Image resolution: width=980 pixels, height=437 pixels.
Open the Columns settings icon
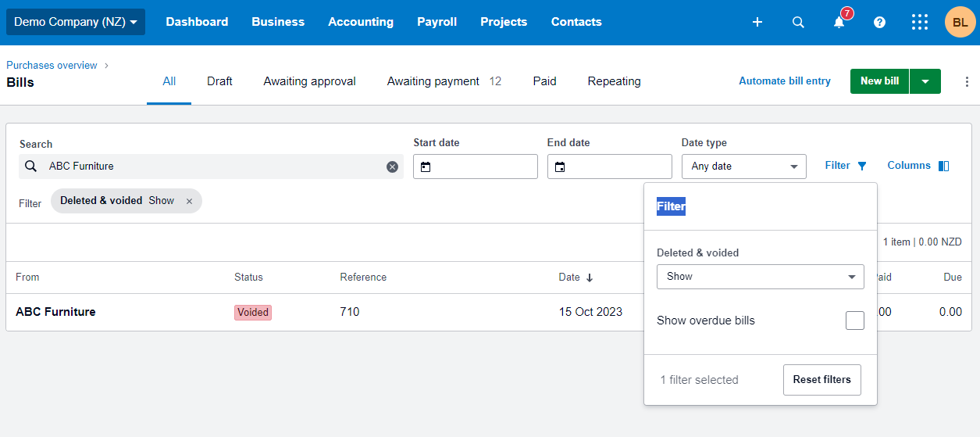943,166
